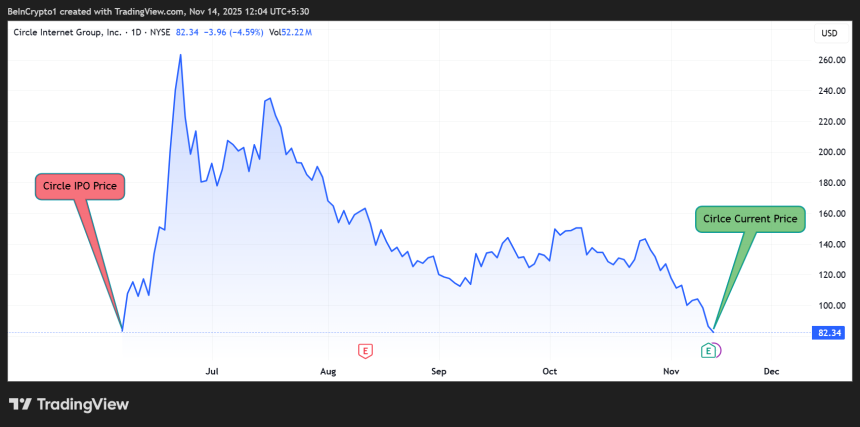Image resolution: width=860 pixels, height=427 pixels.
Task: Open the USD currency selector
Action: point(828,33)
